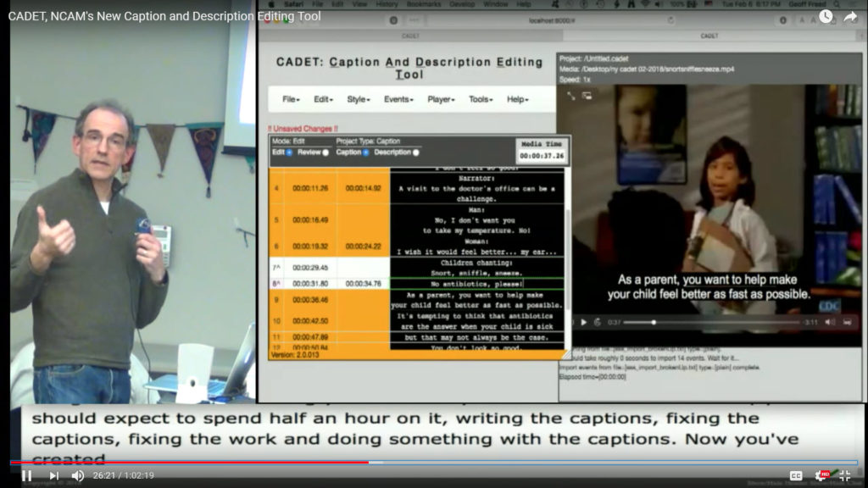Screen dimensions: 868x488
Task: Select caption row 'Snort, sniffle, sneeze.'
Action: click(476, 273)
